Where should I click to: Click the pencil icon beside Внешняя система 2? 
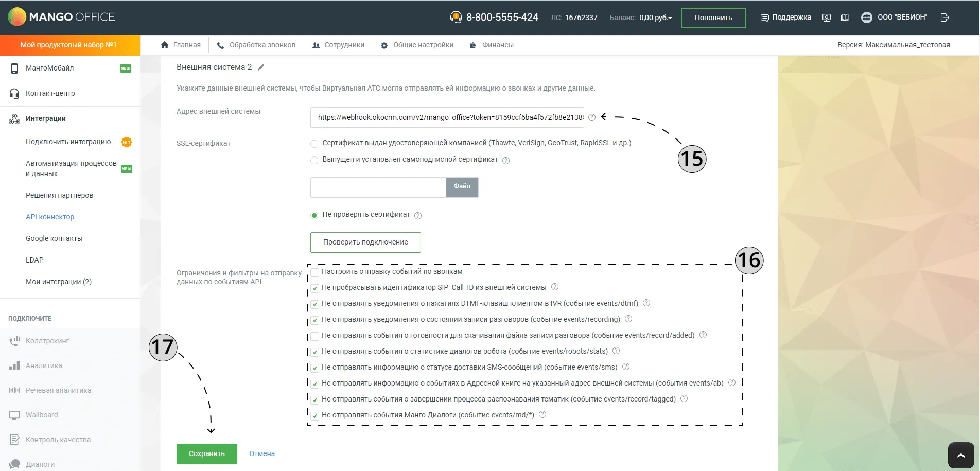pos(261,67)
